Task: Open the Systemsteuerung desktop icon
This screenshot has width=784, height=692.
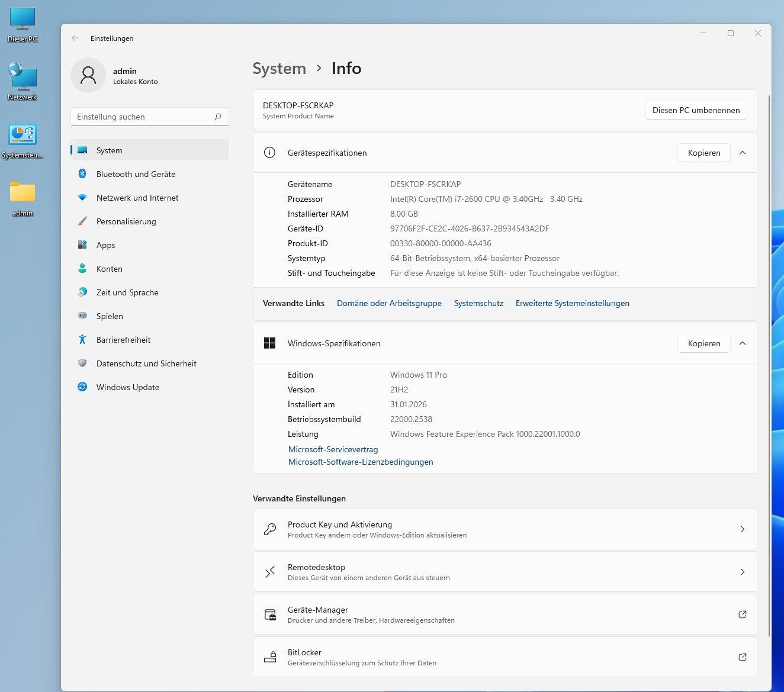Action: click(23, 141)
